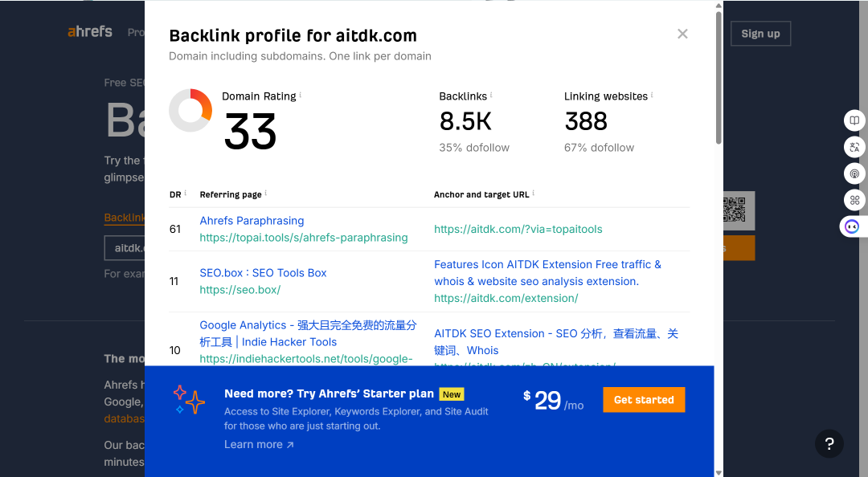
Task: Click the Linking websites info icon
Action: point(652,95)
